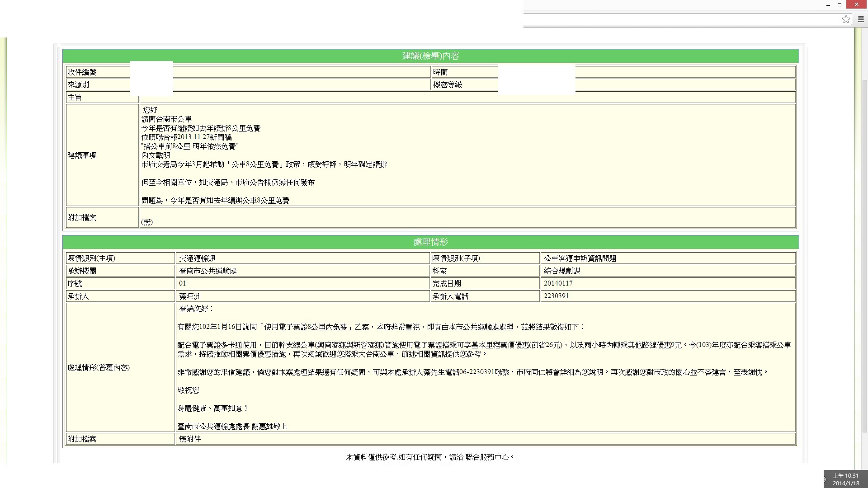Click the 無附件 attachment cell
The width and height of the screenshot is (868, 488).
click(x=190, y=439)
